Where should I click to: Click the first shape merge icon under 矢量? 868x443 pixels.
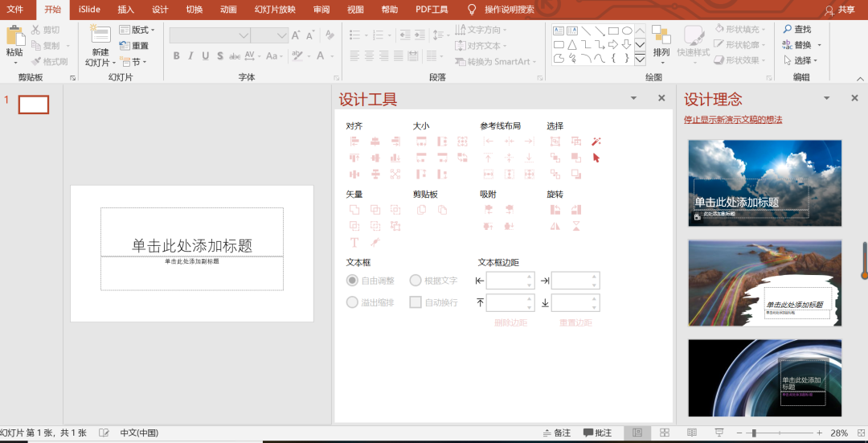[354, 210]
